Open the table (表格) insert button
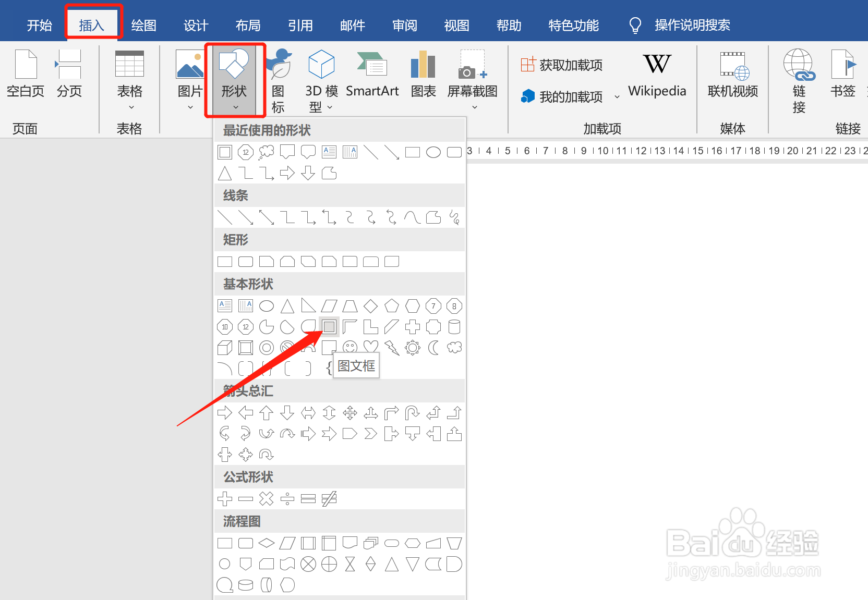868x600 pixels. (x=129, y=80)
